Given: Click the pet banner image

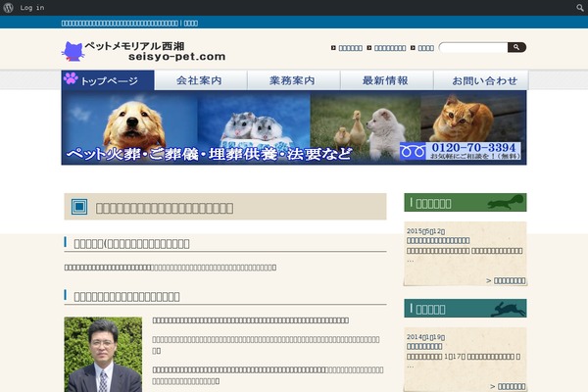Looking at the screenshot, I should [x=294, y=127].
